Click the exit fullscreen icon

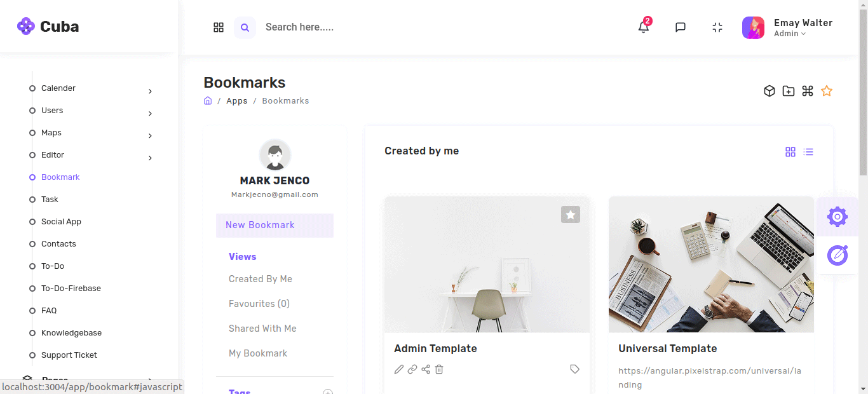point(717,27)
